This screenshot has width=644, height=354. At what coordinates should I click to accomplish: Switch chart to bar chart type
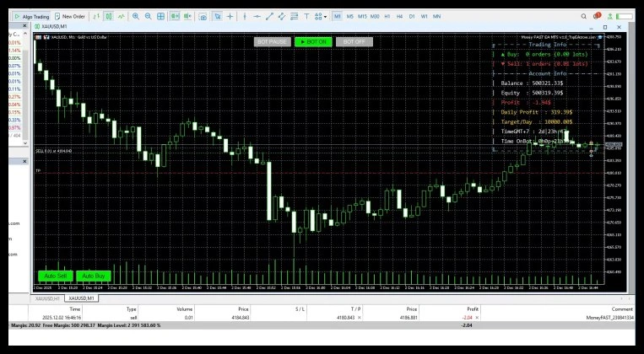(x=96, y=16)
